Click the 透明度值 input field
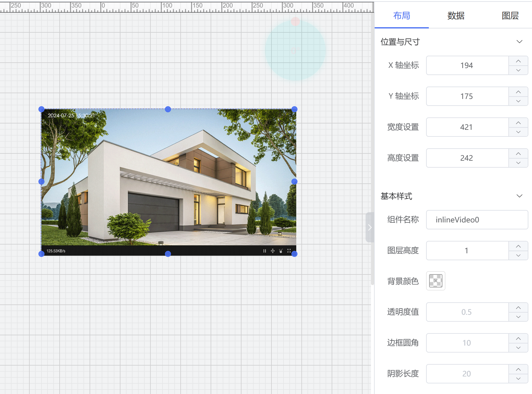532x394 pixels. point(467,312)
